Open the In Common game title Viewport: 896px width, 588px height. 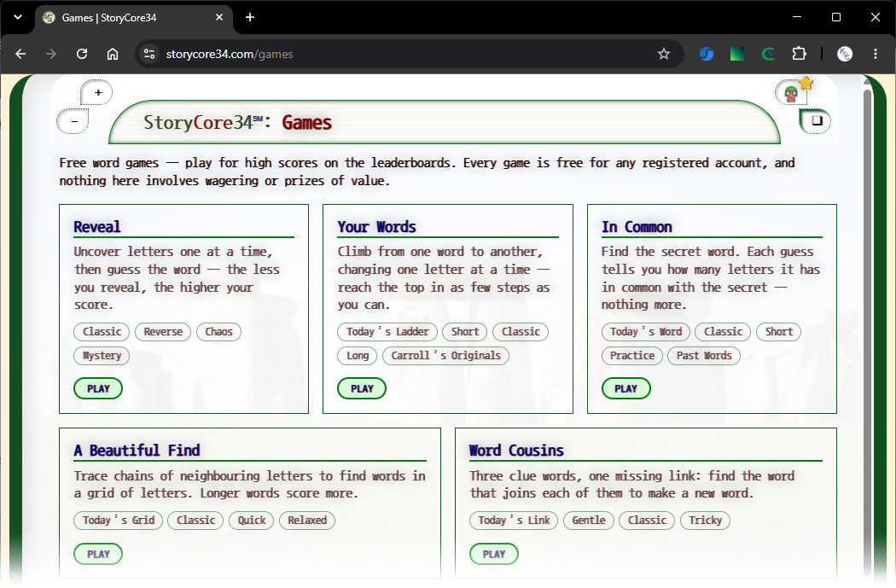(637, 227)
